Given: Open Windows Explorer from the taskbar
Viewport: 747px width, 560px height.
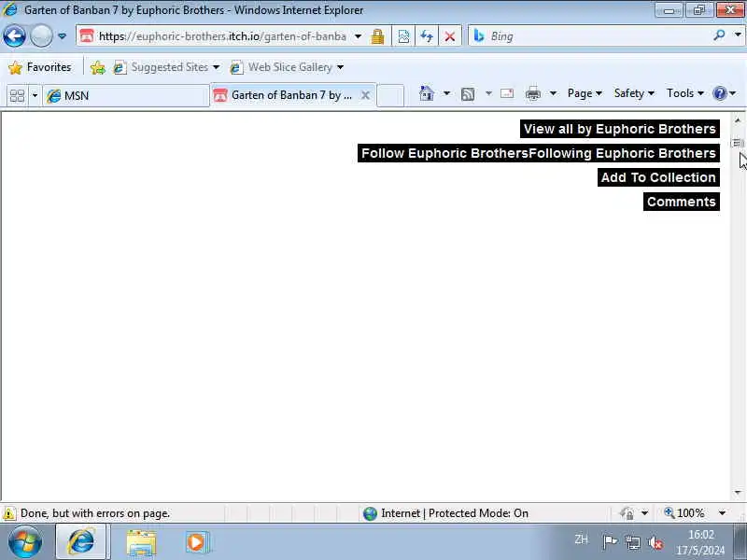Looking at the screenshot, I should click(x=142, y=542).
